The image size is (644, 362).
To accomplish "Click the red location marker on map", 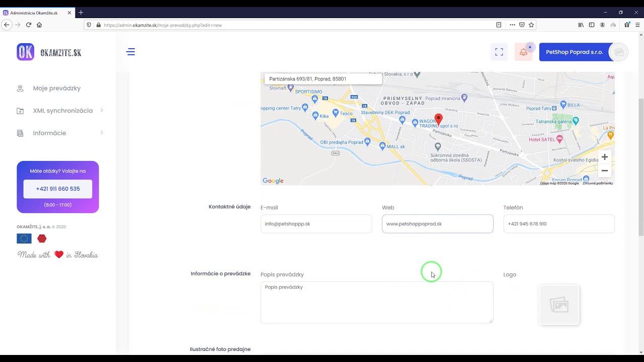I will [x=438, y=119].
